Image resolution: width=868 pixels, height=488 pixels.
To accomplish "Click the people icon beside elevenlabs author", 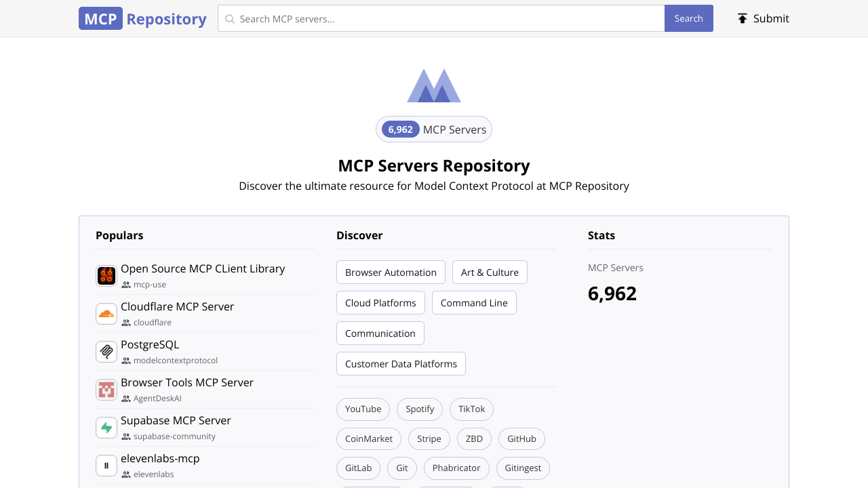I will coord(126,474).
